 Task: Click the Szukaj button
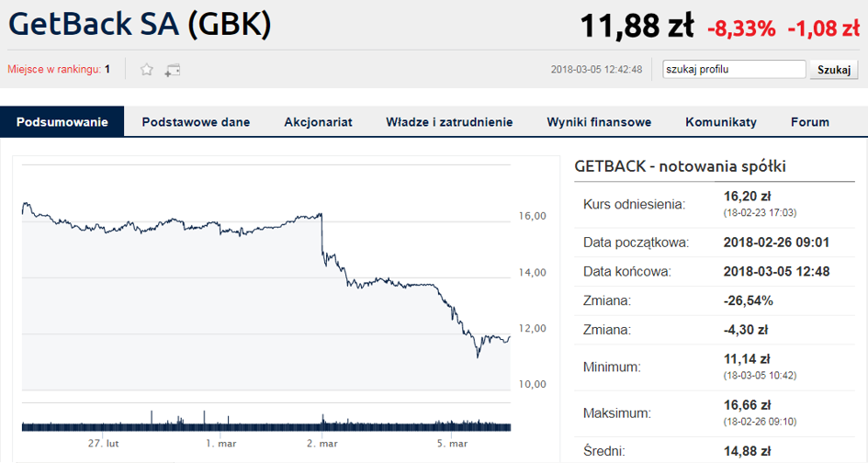tap(834, 70)
